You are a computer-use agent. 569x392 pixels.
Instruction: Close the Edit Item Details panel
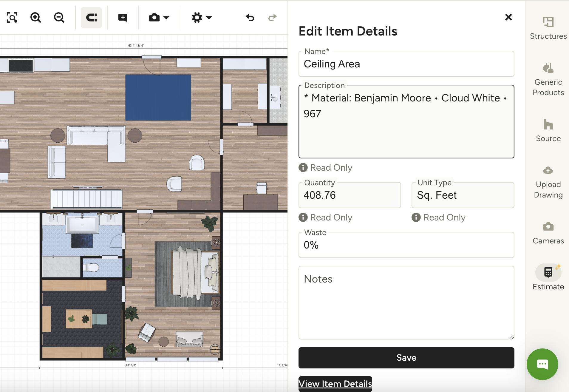pos(508,17)
